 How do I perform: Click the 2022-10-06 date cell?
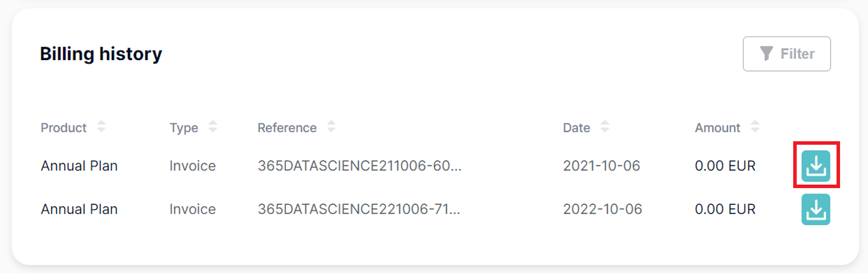[x=601, y=209]
